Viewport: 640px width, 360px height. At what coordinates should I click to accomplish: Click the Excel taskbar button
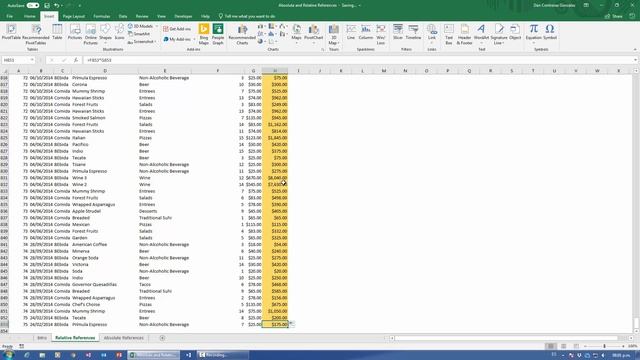153,355
